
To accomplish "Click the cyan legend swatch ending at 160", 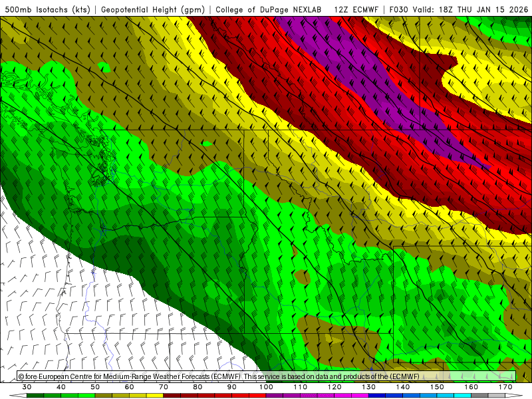I will click(462, 396).
